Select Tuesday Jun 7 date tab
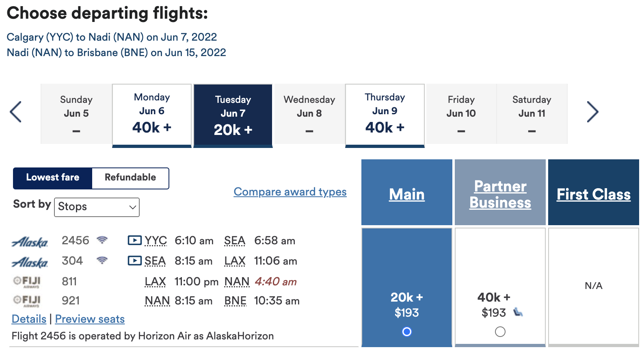This screenshot has width=644, height=352. point(233,115)
